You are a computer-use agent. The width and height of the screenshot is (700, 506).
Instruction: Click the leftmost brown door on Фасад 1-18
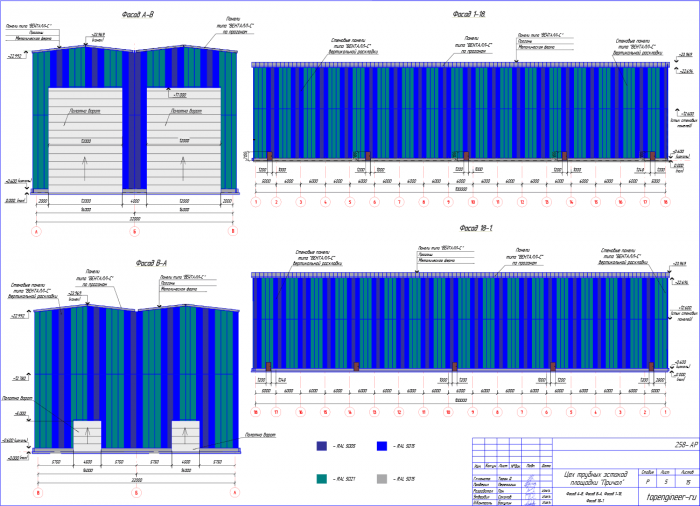pos(270,156)
